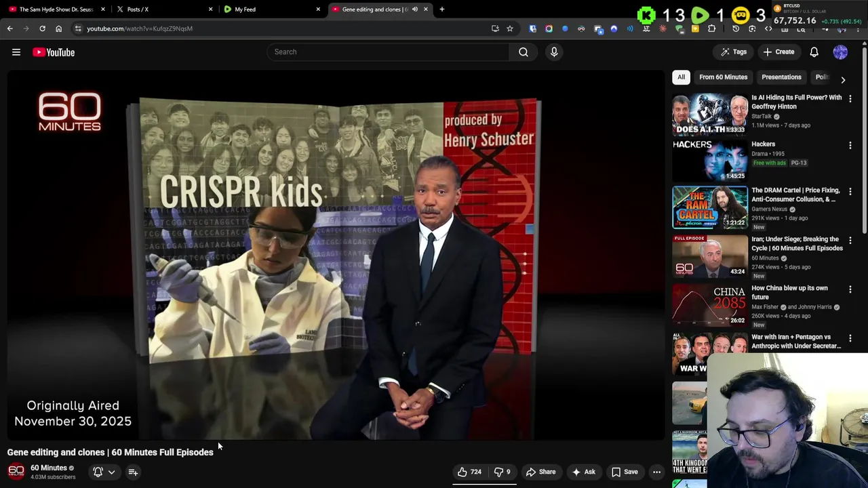The height and width of the screenshot is (488, 868).
Task: Open more options for Iran Under Siege
Action: click(850, 241)
